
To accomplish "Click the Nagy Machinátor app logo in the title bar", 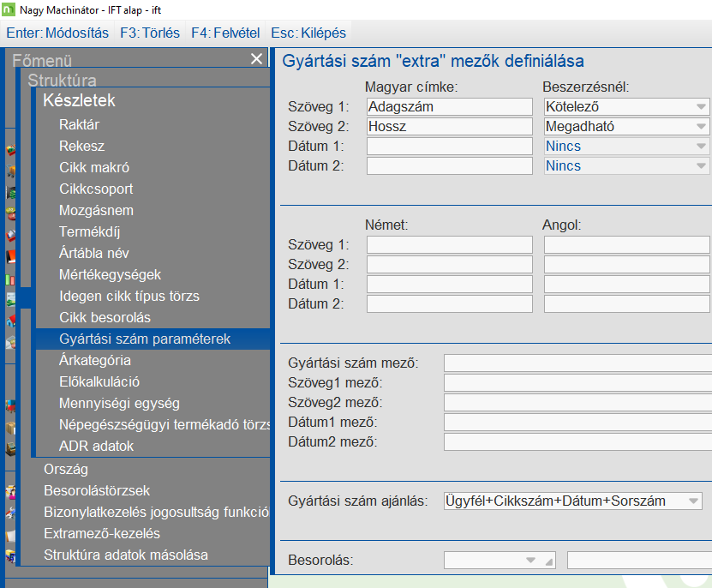I will pos(9,9).
